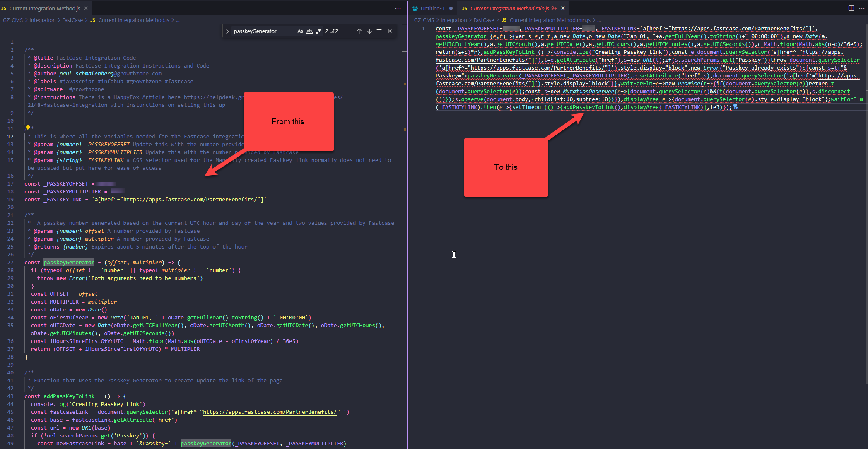Click Find in Selection icon
868x449 pixels.
pyautogui.click(x=379, y=31)
